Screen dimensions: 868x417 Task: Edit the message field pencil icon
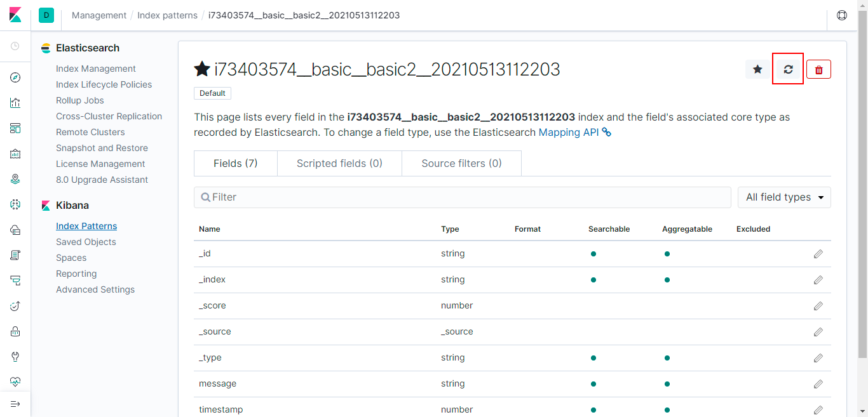click(x=818, y=384)
